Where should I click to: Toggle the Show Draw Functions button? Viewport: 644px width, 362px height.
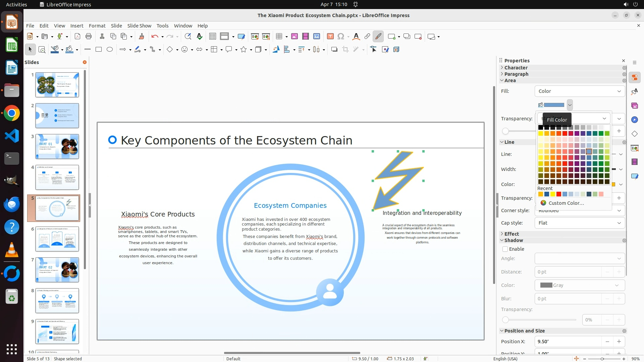[x=378, y=37]
